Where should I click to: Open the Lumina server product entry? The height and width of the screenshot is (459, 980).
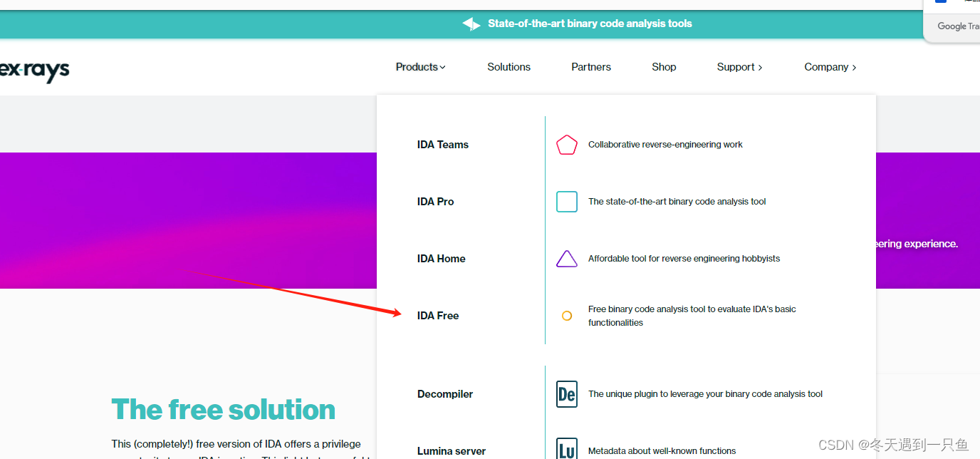click(x=452, y=451)
